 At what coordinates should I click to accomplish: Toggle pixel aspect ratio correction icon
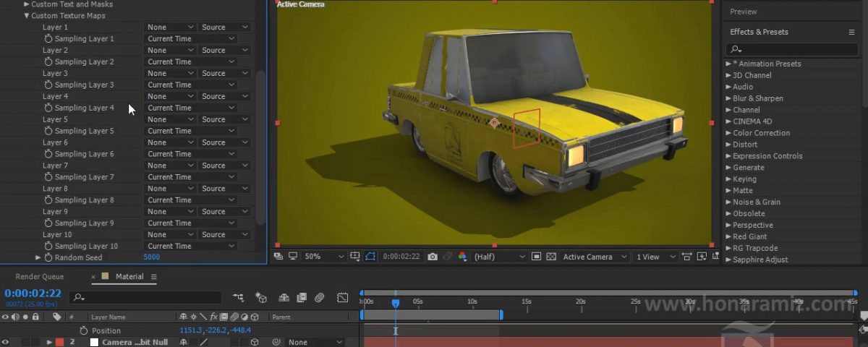click(686, 257)
